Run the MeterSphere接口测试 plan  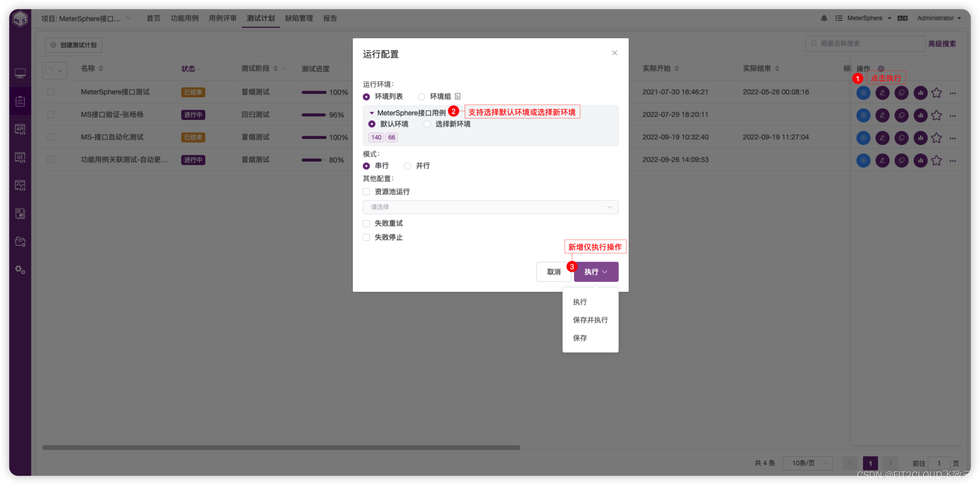[863, 92]
